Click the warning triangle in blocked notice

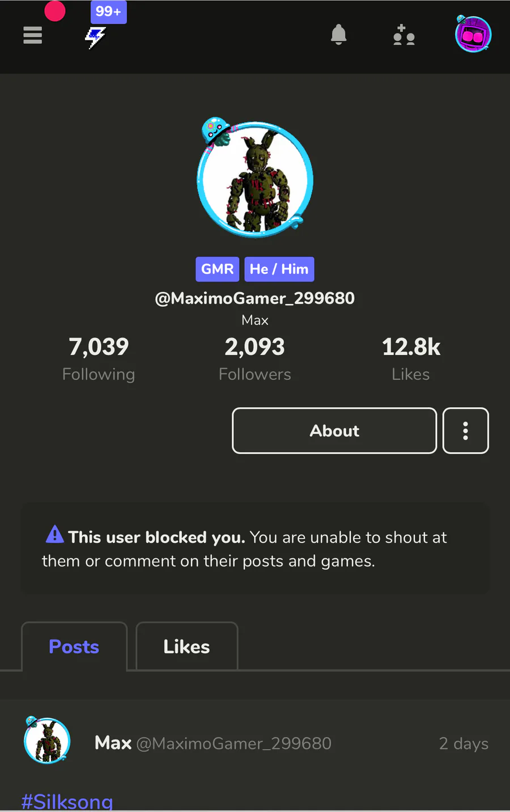[54, 534]
